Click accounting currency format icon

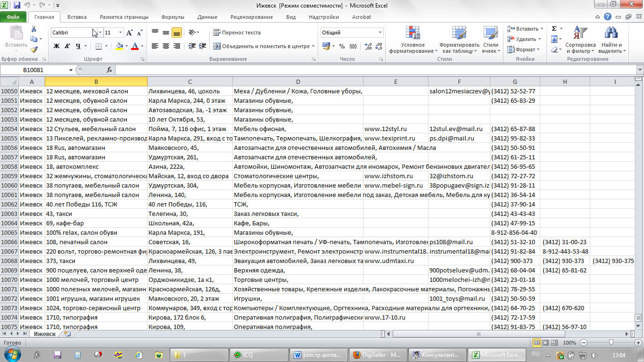(326, 46)
